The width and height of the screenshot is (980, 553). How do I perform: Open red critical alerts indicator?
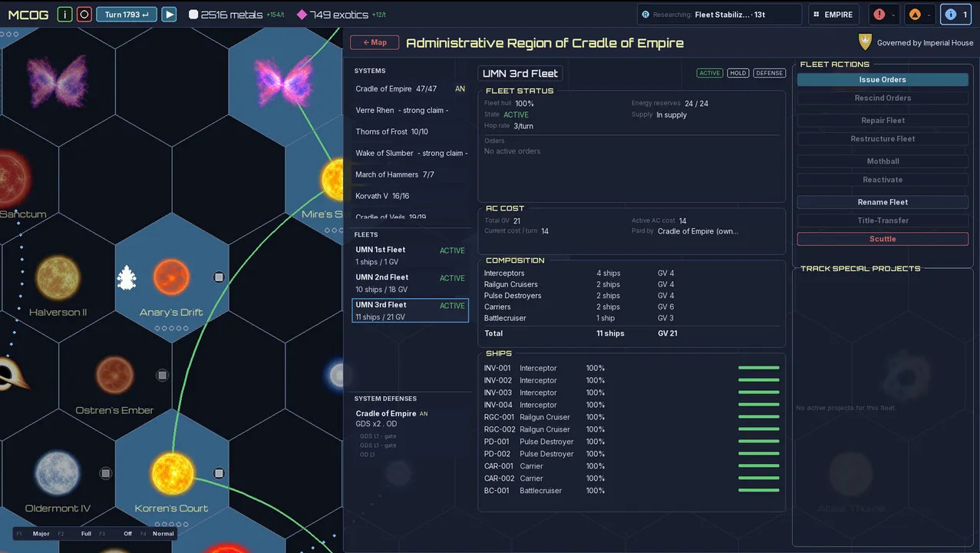884,15
